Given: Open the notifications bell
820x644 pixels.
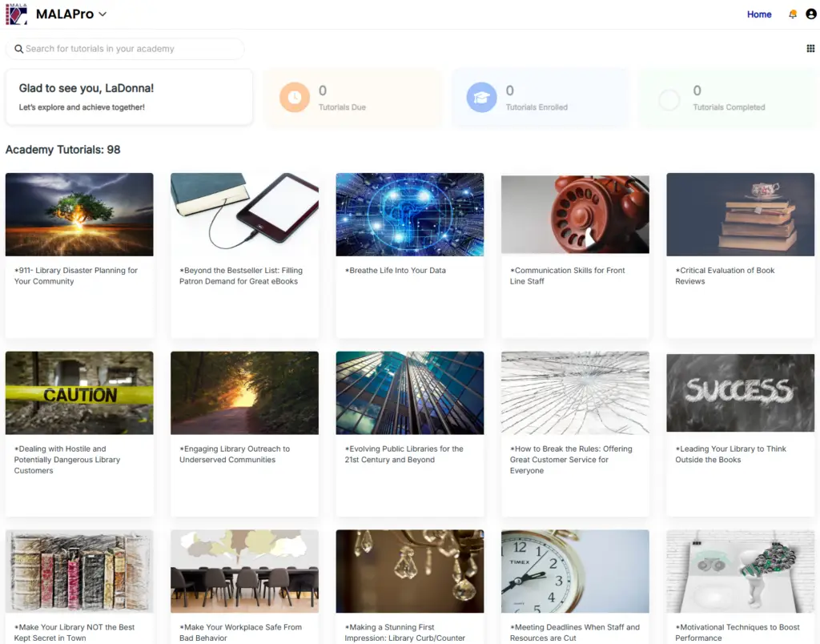Looking at the screenshot, I should point(793,14).
